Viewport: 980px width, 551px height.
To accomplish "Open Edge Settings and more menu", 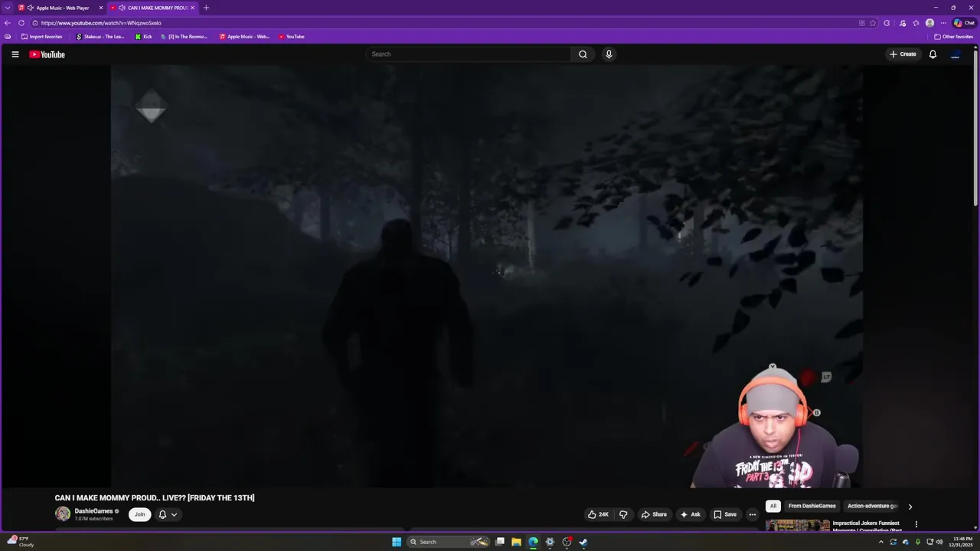I will click(943, 23).
